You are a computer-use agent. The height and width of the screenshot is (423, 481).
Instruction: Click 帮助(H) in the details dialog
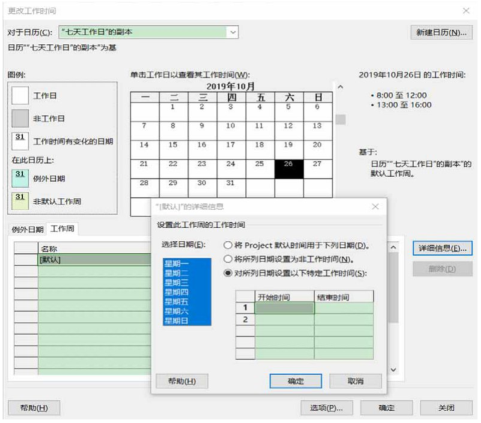182,381
